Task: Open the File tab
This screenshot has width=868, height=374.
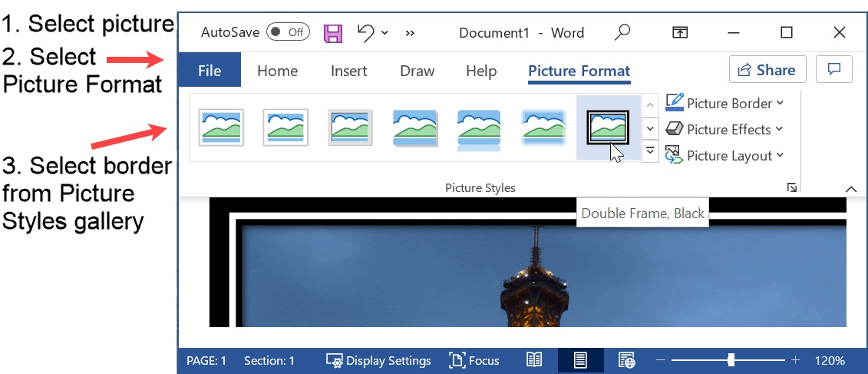Action: (210, 71)
